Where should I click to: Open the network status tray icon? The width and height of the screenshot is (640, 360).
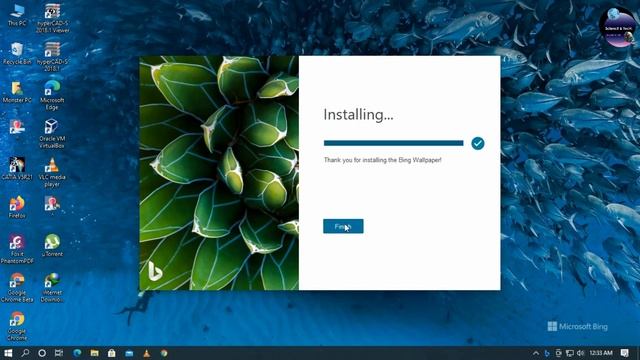[x=569, y=353]
